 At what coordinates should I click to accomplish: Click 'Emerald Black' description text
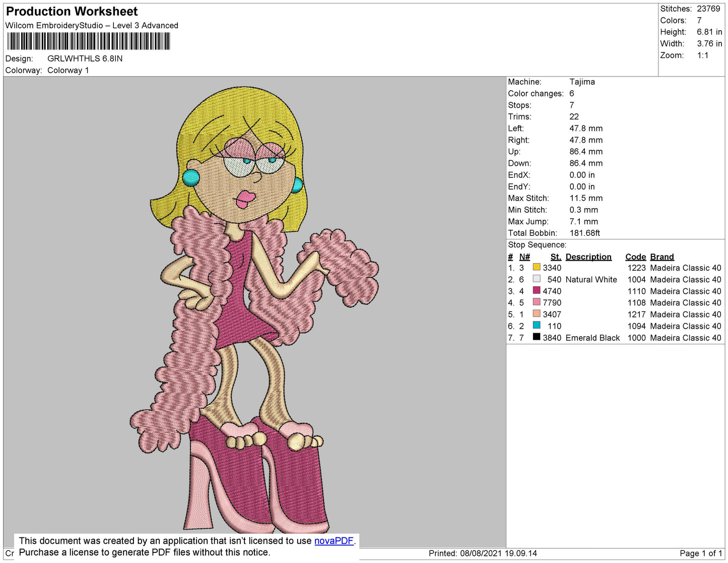click(x=592, y=338)
